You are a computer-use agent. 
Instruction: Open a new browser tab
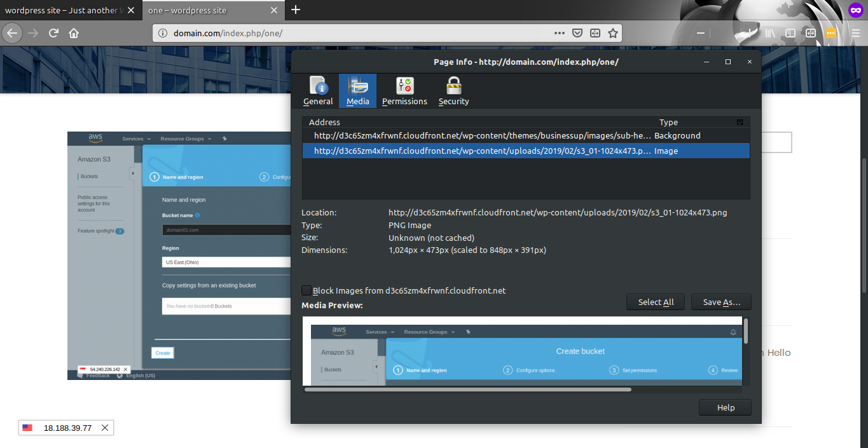pos(296,10)
